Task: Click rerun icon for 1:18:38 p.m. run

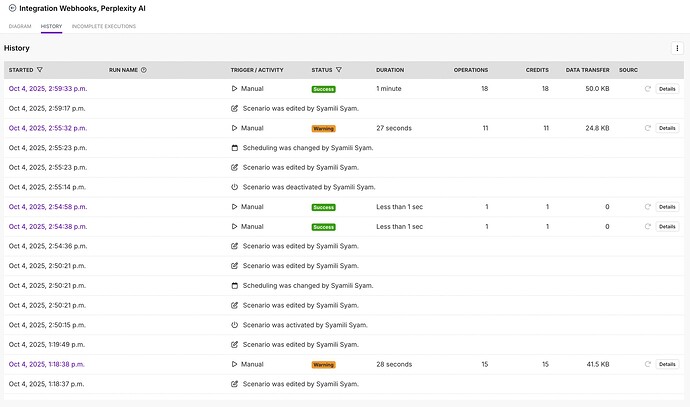Action: pos(648,364)
